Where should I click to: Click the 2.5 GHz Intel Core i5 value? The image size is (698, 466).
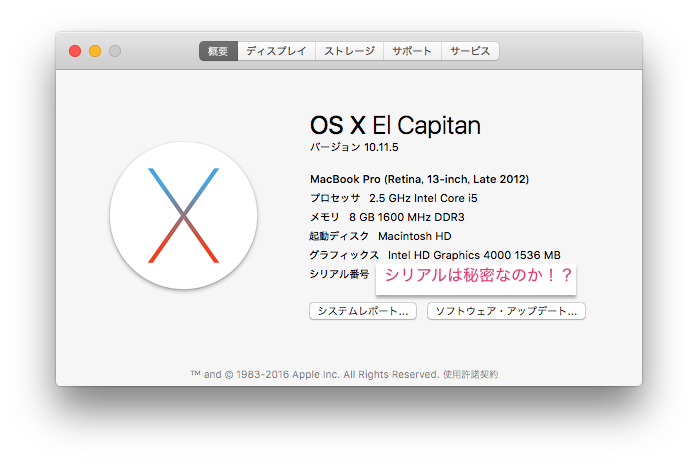[423, 198]
